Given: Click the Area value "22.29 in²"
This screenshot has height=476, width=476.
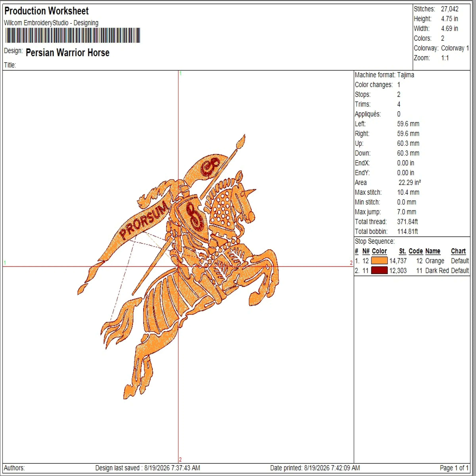Looking at the screenshot, I should [x=410, y=182].
